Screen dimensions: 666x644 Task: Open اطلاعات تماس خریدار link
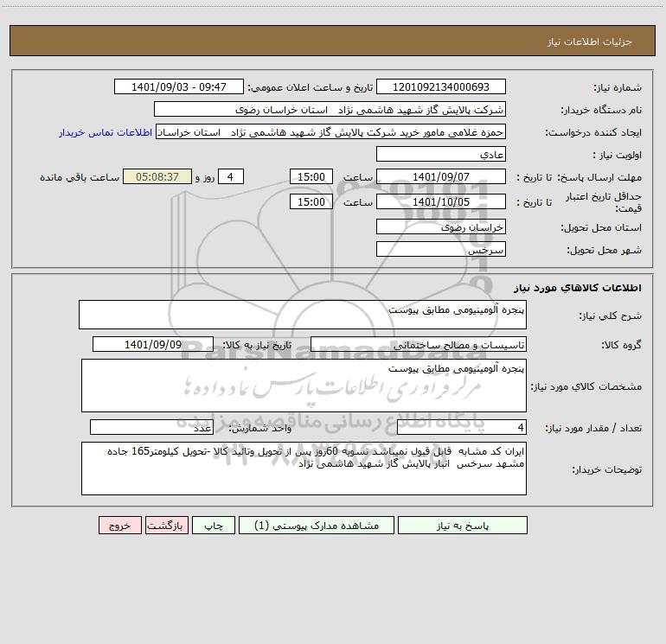[106, 132]
